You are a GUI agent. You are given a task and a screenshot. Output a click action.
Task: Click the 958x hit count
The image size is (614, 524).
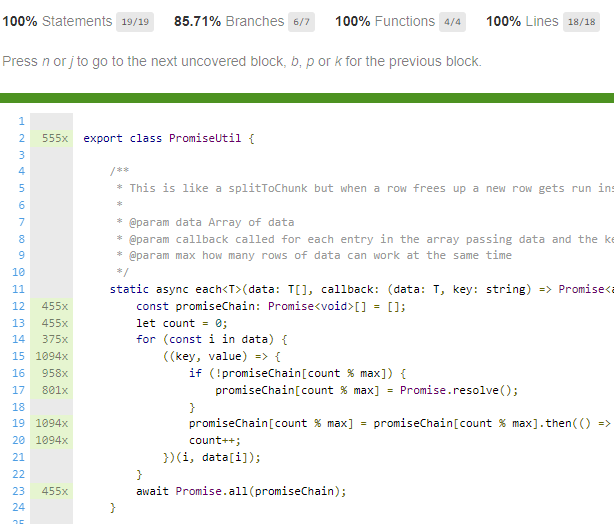pyautogui.click(x=54, y=373)
